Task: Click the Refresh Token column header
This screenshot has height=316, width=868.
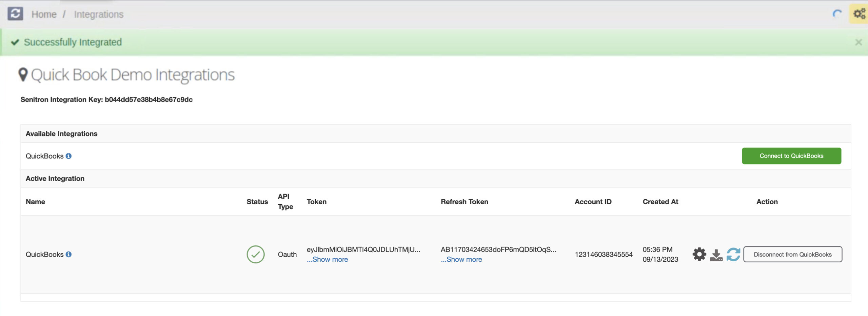Action: (465, 202)
